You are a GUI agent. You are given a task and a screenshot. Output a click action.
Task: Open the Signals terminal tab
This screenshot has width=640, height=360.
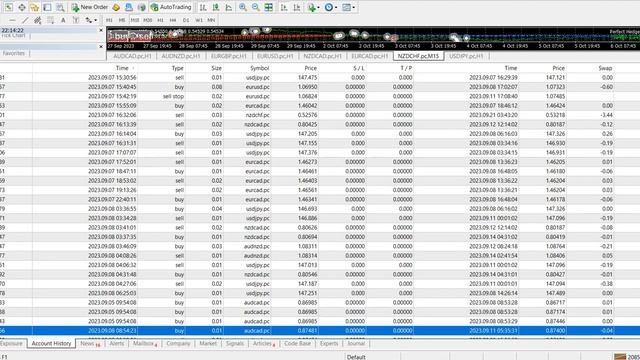click(x=235, y=344)
